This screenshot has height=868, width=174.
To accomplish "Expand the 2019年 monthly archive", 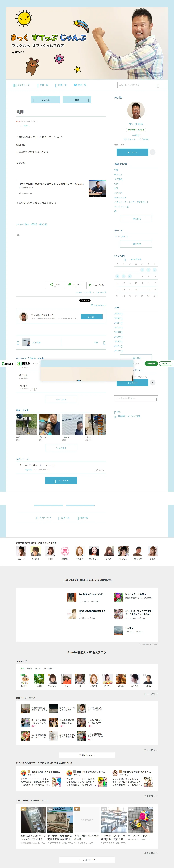I will click(118, 337).
